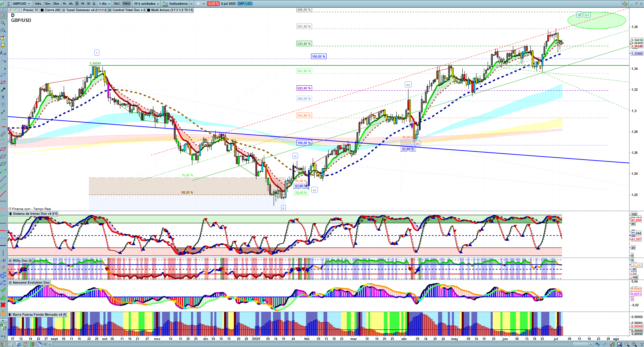Select the magnifier zoom tool
Image resolution: width=644 pixels, height=347 pixels.
tap(3, 23)
